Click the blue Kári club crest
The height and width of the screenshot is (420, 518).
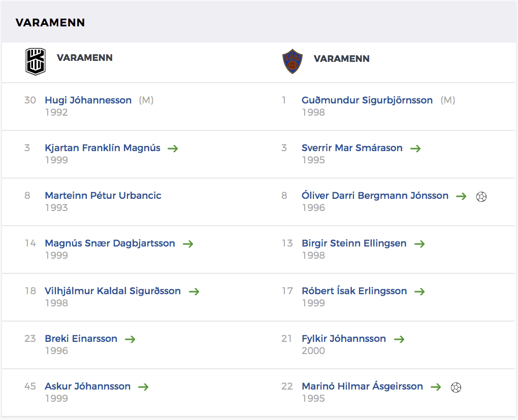click(x=293, y=61)
